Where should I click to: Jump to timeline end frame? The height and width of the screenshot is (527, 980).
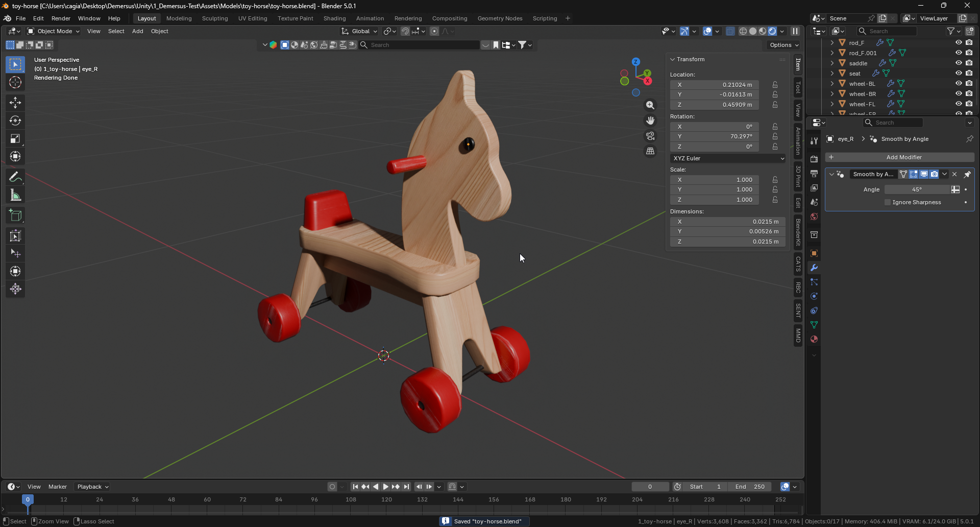[x=406, y=487]
